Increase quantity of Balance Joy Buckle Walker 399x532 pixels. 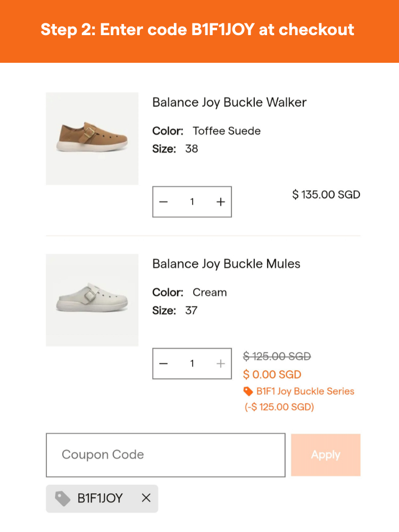click(221, 202)
